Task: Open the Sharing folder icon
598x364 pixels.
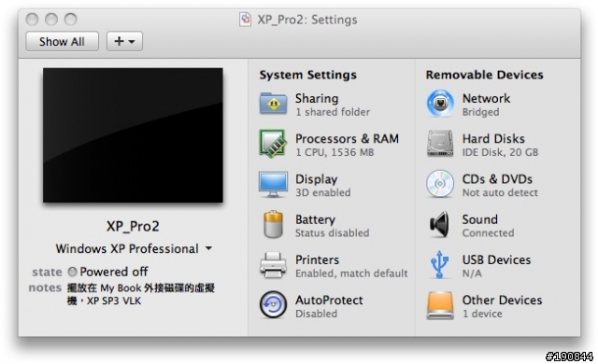Action: coord(273,104)
